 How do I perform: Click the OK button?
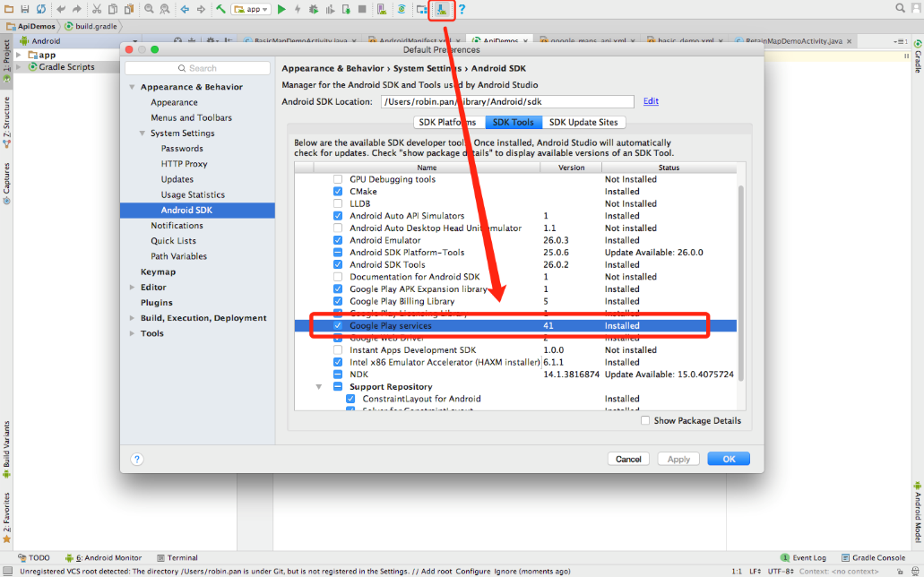click(x=729, y=459)
